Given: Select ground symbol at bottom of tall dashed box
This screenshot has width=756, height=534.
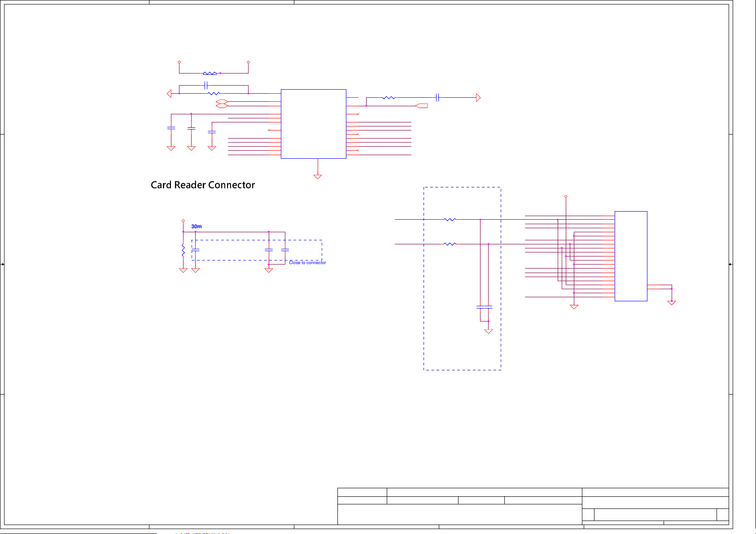Looking at the screenshot, I should pos(489,331).
